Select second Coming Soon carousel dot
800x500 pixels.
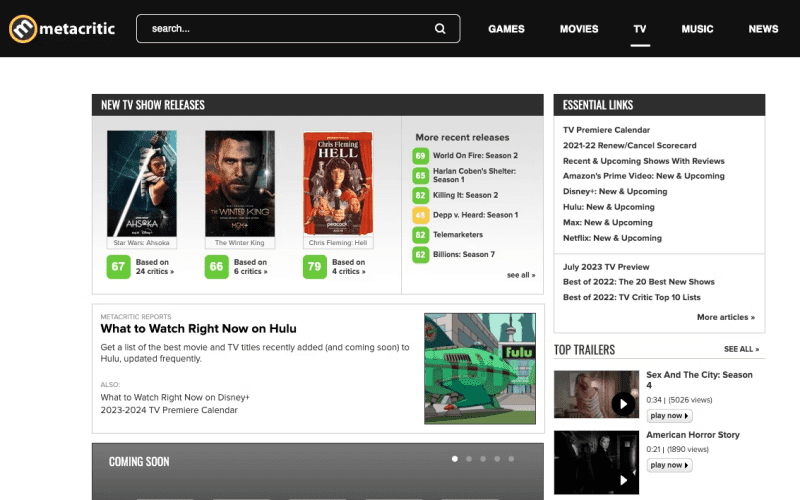click(469, 459)
